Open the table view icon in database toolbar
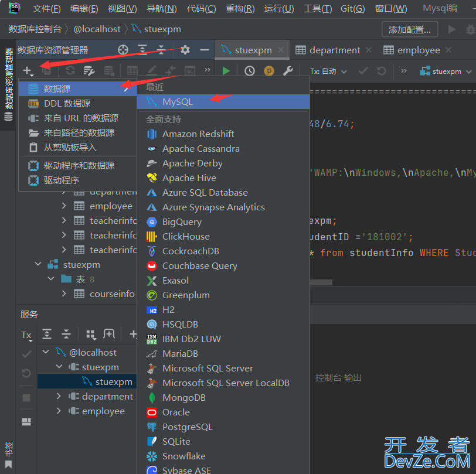 point(132,71)
